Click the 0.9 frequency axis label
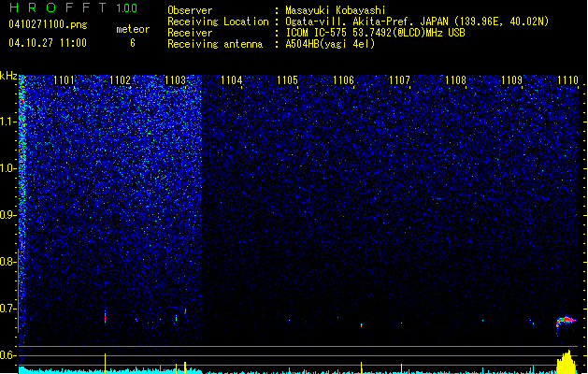The height and width of the screenshot is (374, 588). pos(7,215)
